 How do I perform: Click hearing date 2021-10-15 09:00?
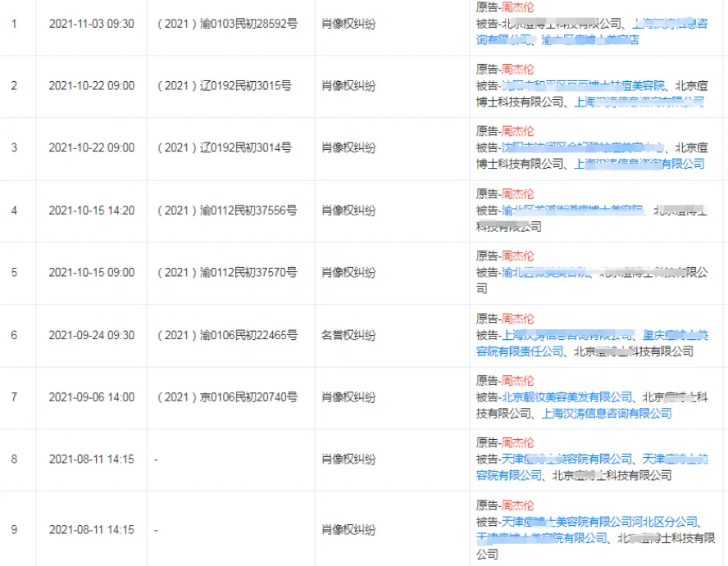92,272
